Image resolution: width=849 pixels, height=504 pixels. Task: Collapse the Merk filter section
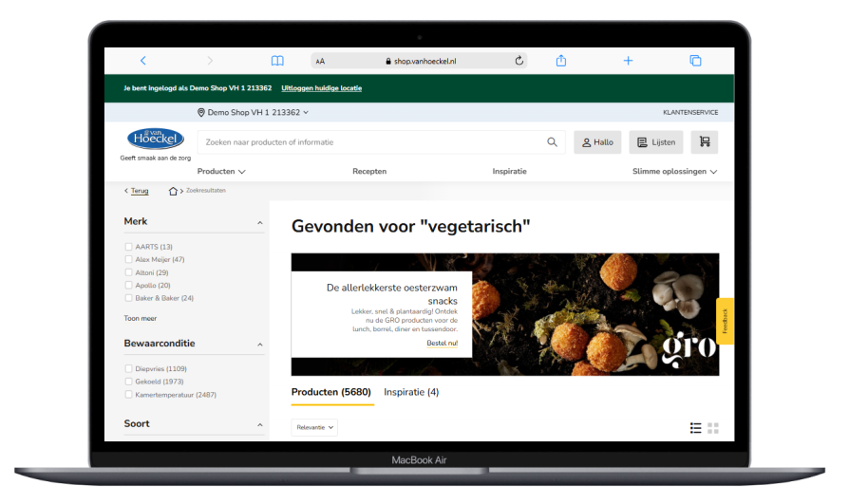click(x=260, y=223)
